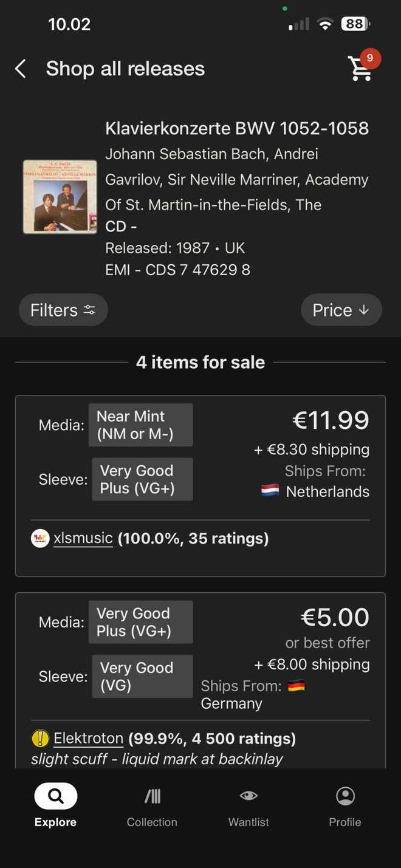The width and height of the screenshot is (401, 868).
Task: Select the €11.99 listing price
Action: coord(331,420)
